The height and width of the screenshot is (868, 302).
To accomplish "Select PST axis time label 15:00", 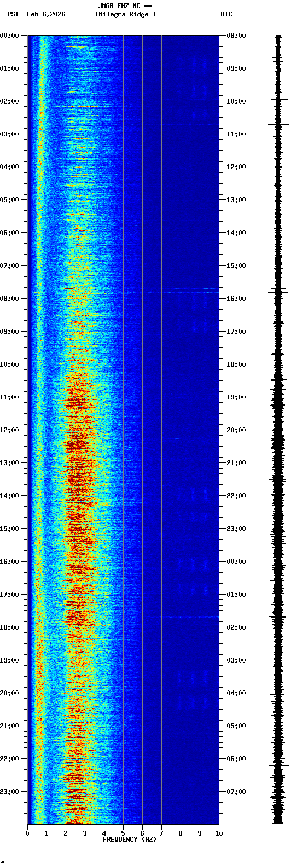I will pyautogui.click(x=9, y=529).
